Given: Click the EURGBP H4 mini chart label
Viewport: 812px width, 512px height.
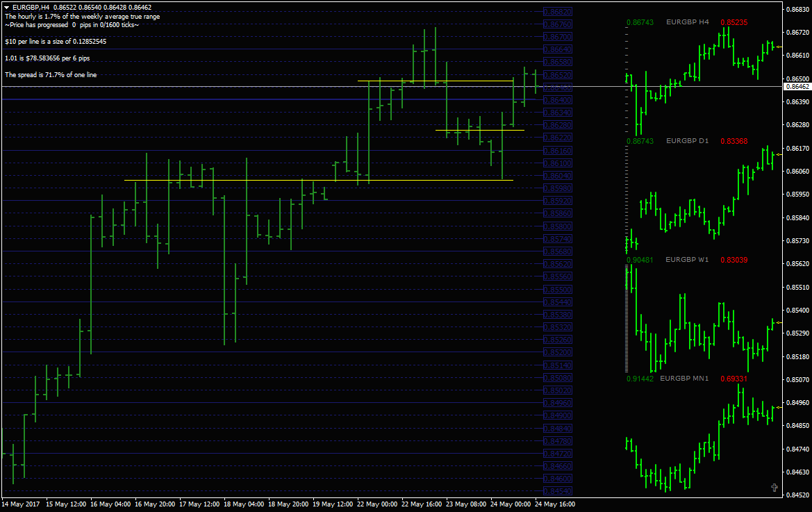Looking at the screenshot, I should click(687, 22).
